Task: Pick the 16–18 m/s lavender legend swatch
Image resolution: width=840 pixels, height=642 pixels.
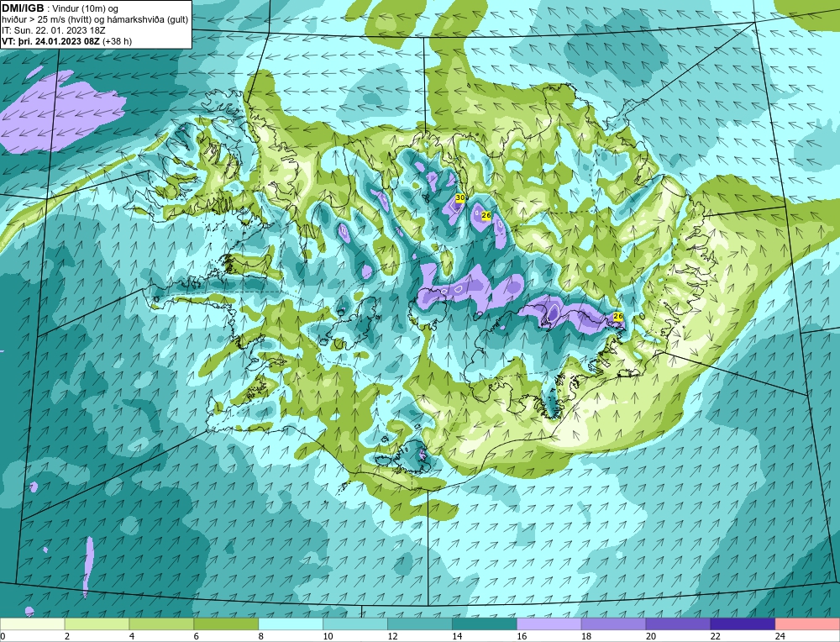Action: (549, 624)
